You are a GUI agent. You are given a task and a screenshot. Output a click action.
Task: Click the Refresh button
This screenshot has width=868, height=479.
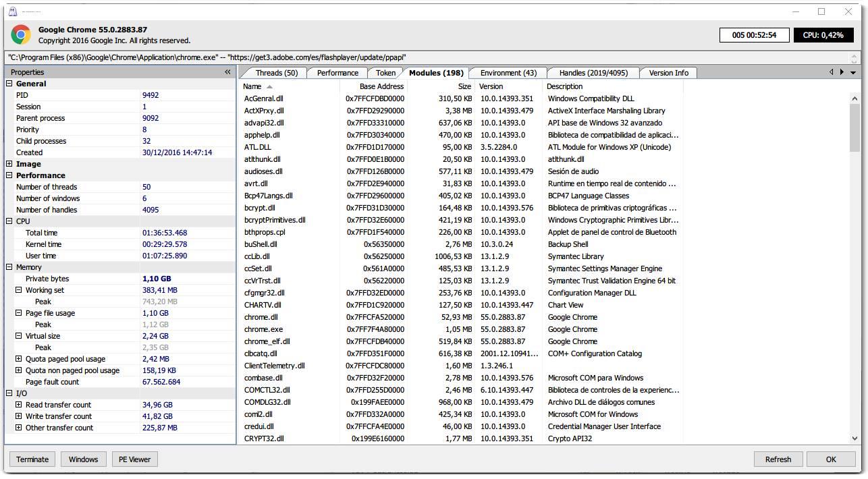pyautogui.click(x=778, y=459)
